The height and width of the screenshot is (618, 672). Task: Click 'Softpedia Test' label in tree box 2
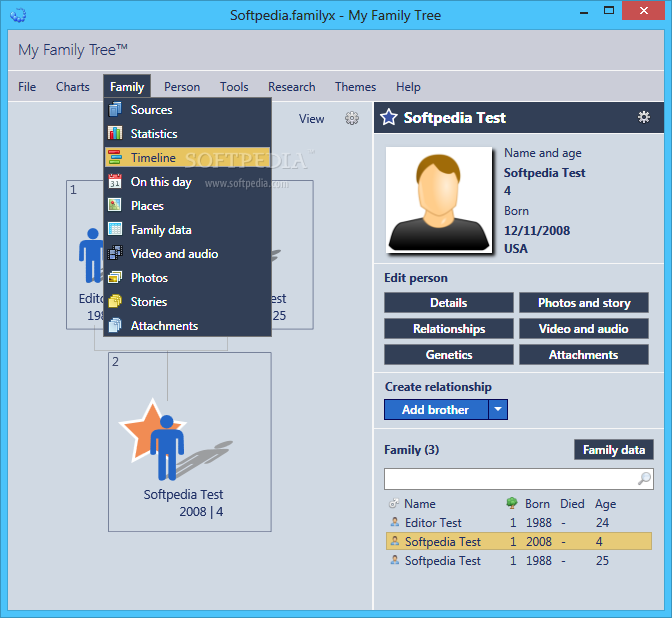pyautogui.click(x=183, y=494)
